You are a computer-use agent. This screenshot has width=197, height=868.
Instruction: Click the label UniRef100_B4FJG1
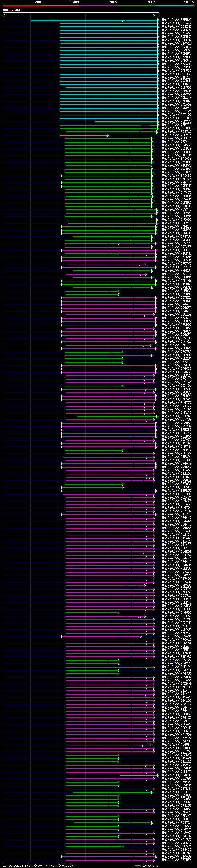coord(177,155)
